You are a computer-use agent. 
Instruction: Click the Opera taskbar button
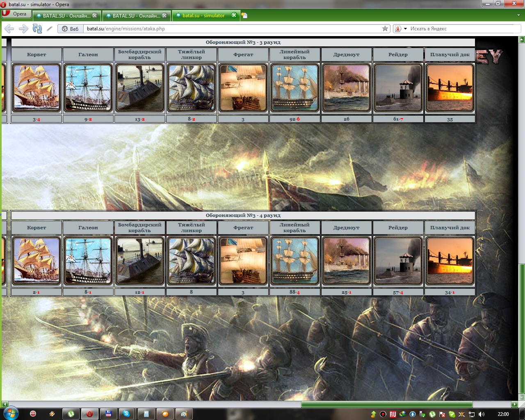click(89, 414)
